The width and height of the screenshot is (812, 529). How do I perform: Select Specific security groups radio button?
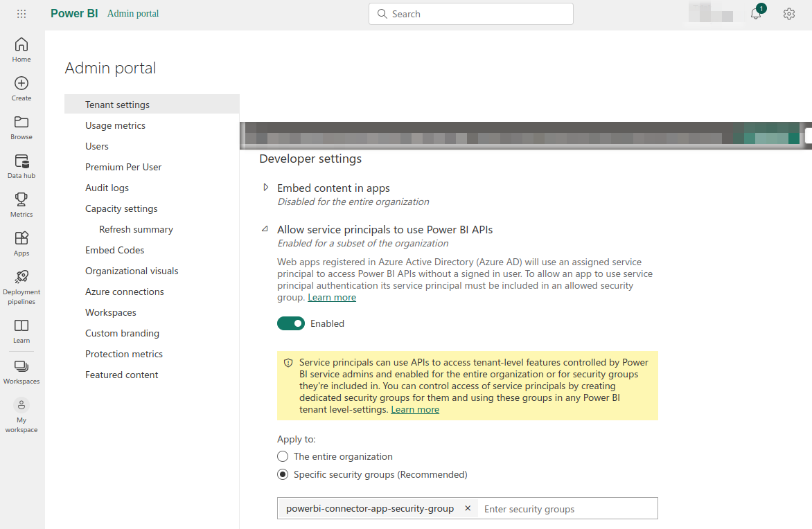pyautogui.click(x=283, y=475)
